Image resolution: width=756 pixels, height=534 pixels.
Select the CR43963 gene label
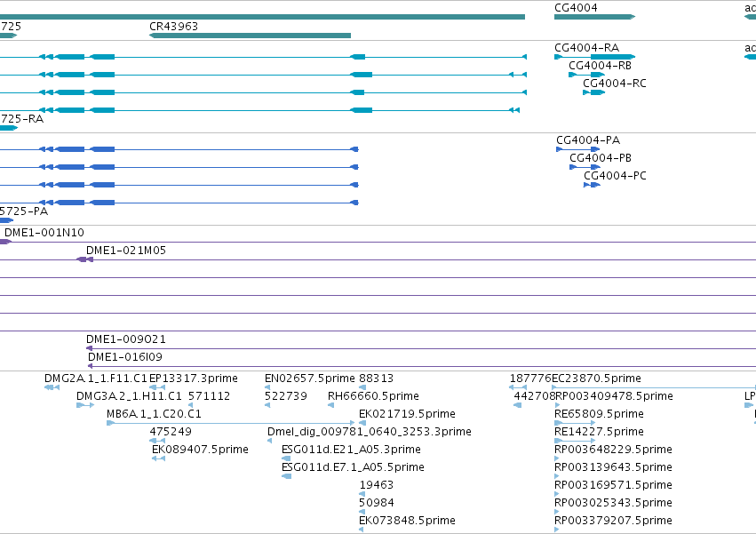(x=173, y=27)
